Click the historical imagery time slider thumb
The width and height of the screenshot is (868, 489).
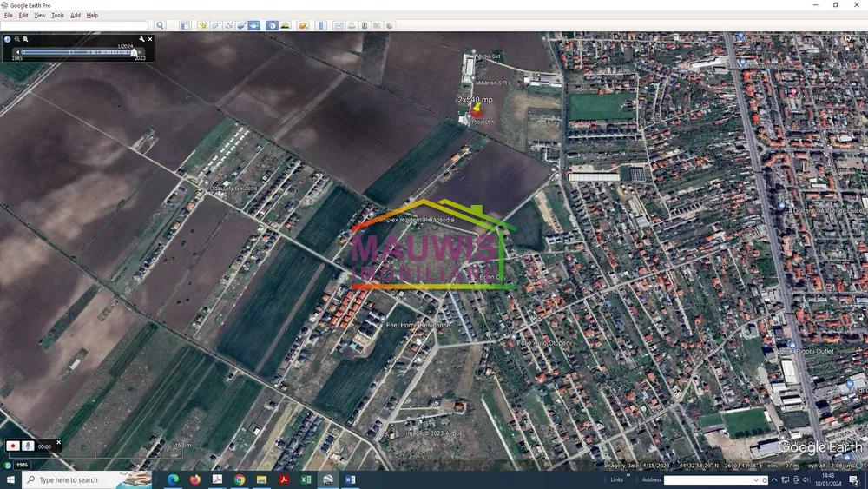click(134, 52)
